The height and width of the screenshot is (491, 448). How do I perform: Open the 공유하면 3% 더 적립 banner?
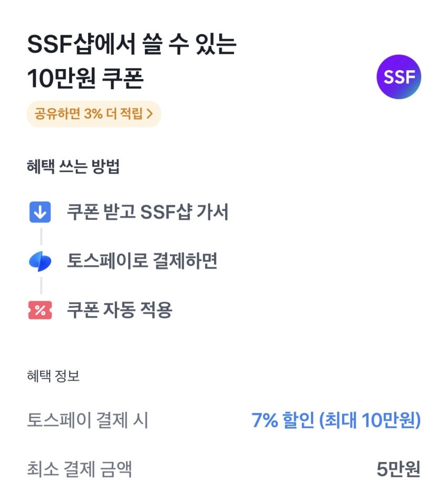coord(93,113)
